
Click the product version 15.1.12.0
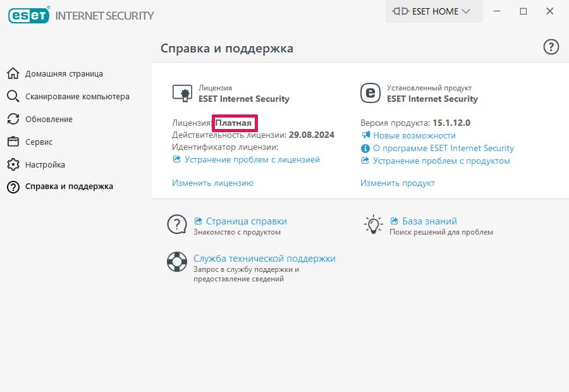pyautogui.click(x=451, y=123)
